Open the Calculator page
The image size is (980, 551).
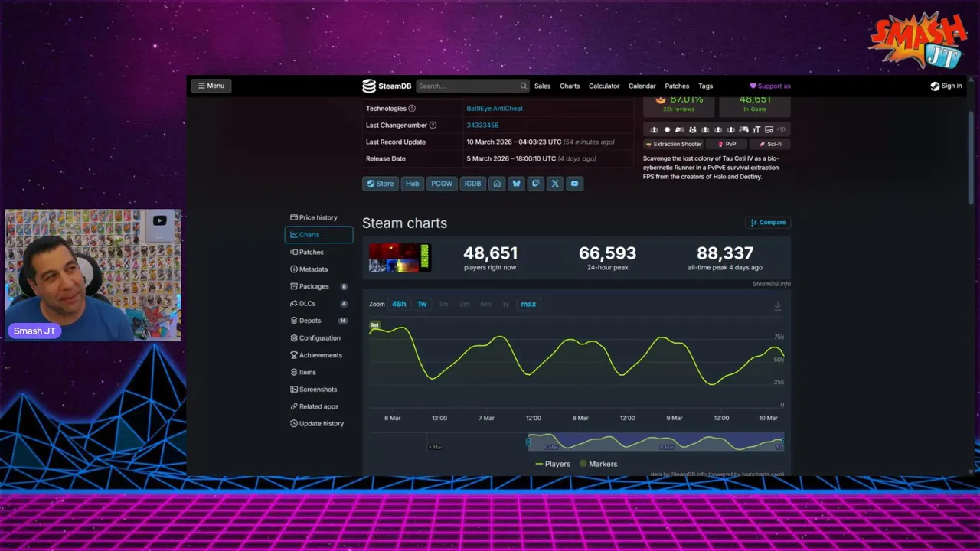click(604, 86)
